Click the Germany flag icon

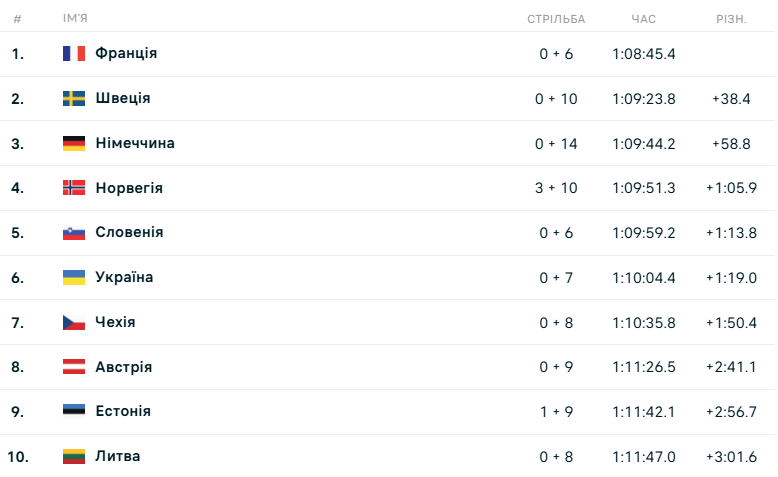(x=74, y=143)
